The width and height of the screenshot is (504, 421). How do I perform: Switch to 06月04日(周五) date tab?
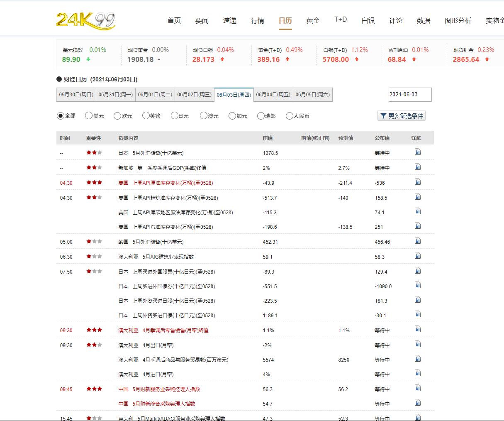click(273, 95)
